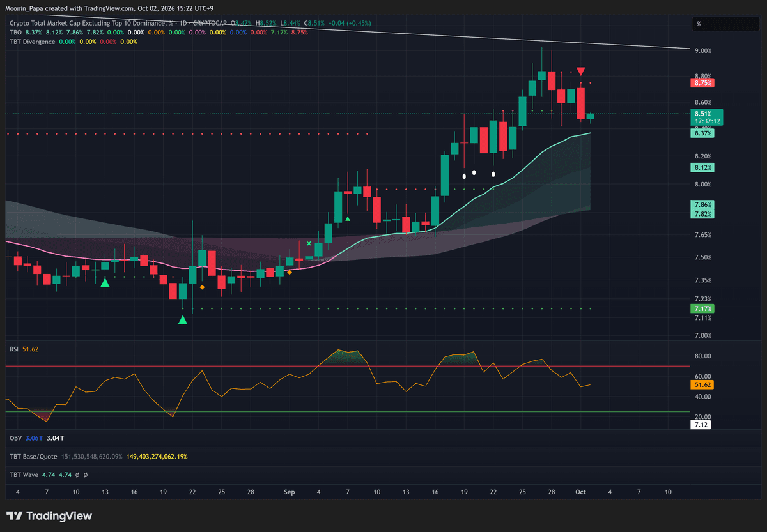Click the 7.86% label on the price axis

pyautogui.click(x=701, y=204)
